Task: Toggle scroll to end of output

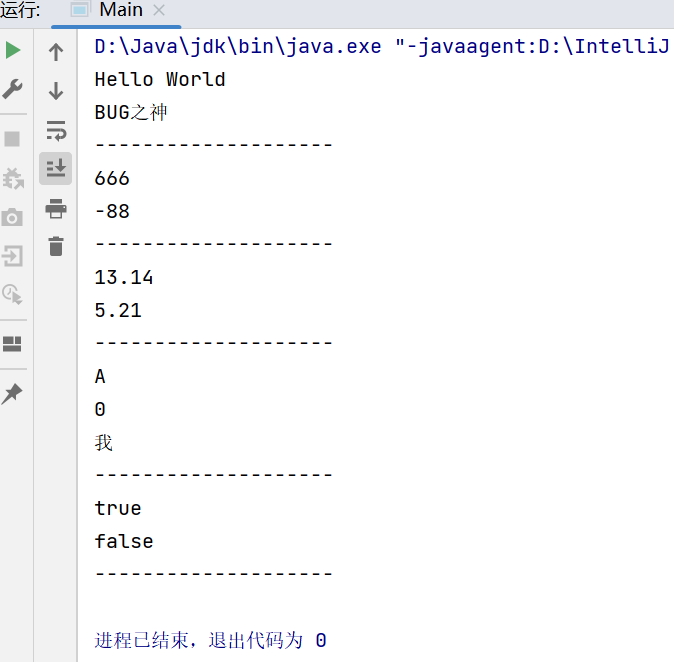Action: click(x=55, y=169)
